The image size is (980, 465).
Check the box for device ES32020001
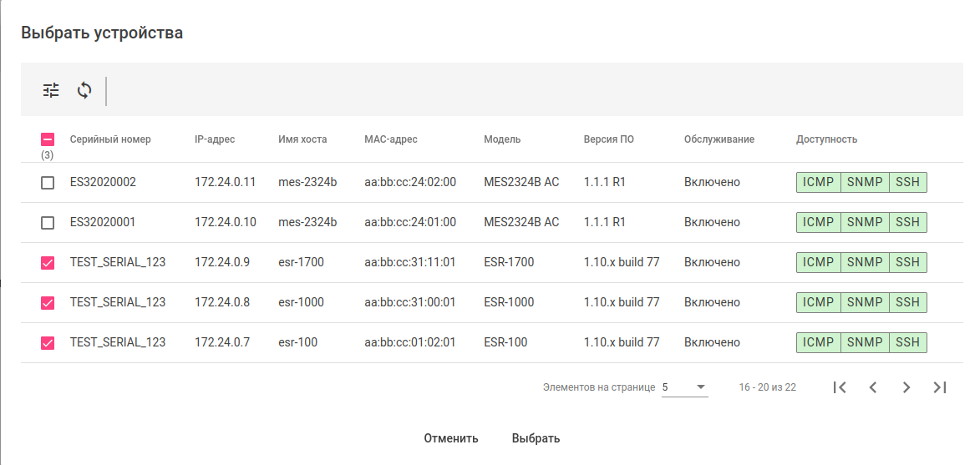48,223
